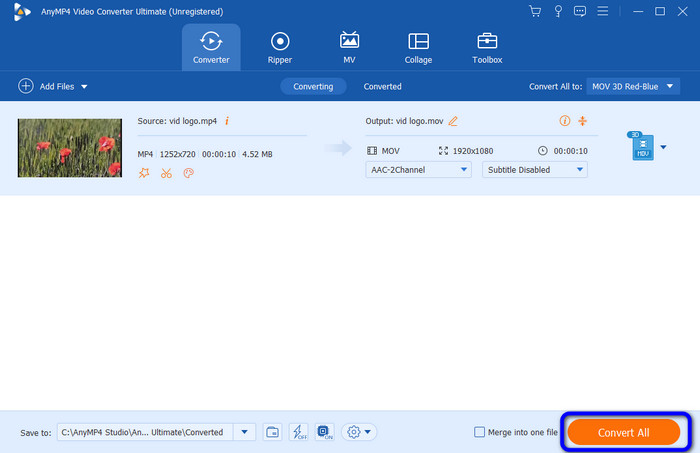Click the source 1252x720 resolution

[177, 154]
